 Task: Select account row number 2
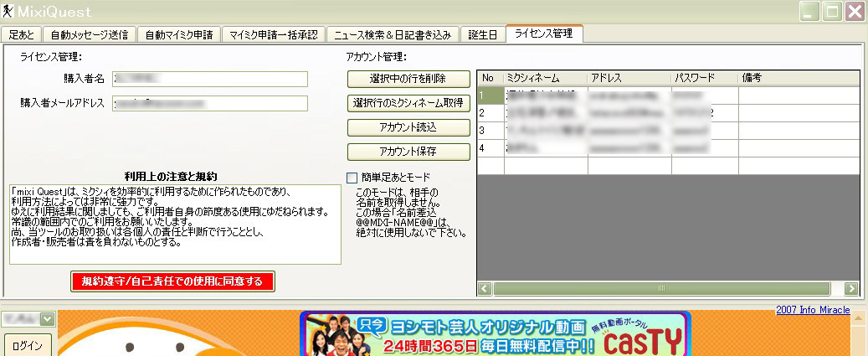(490, 113)
